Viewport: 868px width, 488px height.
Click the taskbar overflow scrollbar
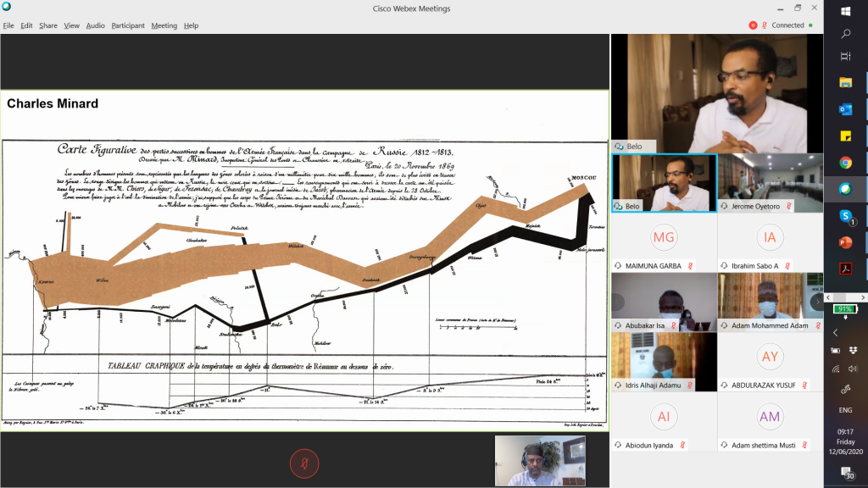[845, 297]
